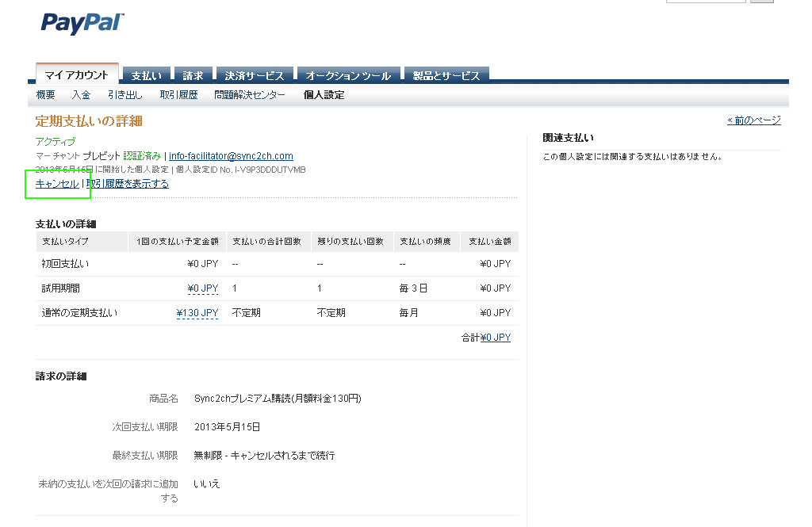This screenshot has width=812, height=527.
Task: Click 不定期 under 支払いの合計回数
Action: click(247, 313)
